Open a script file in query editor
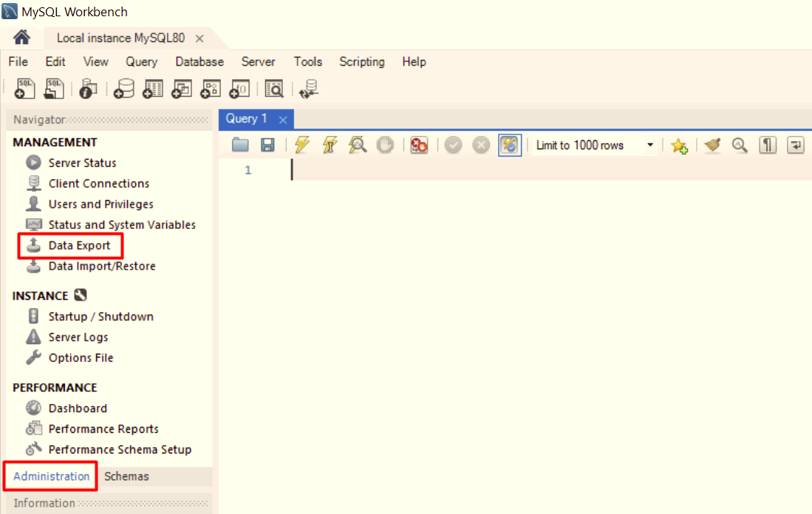This screenshot has height=514, width=812. coord(240,145)
